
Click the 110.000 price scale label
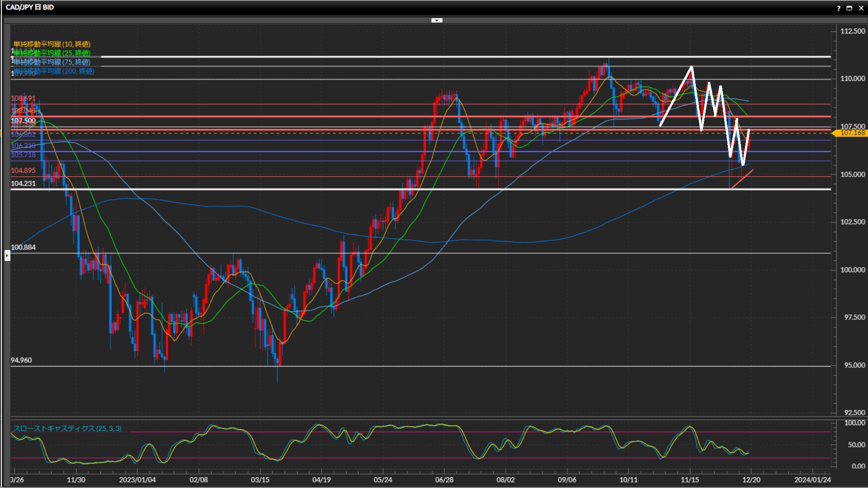point(852,79)
